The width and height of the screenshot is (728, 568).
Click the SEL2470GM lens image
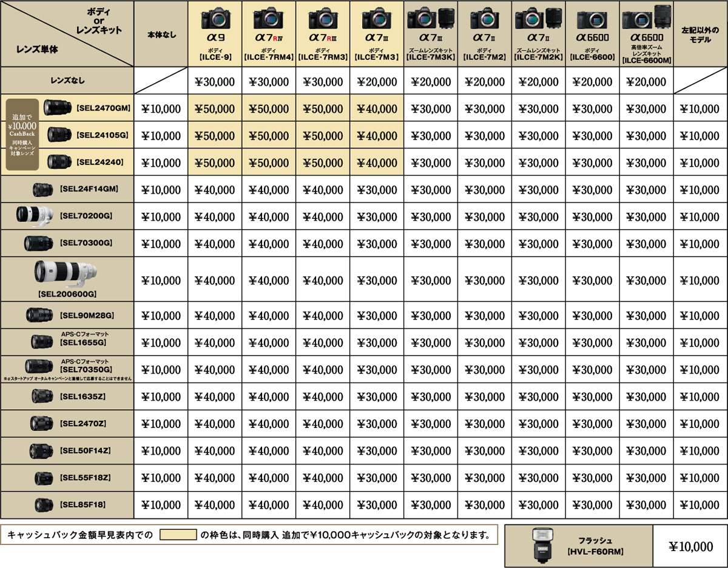(x=58, y=108)
